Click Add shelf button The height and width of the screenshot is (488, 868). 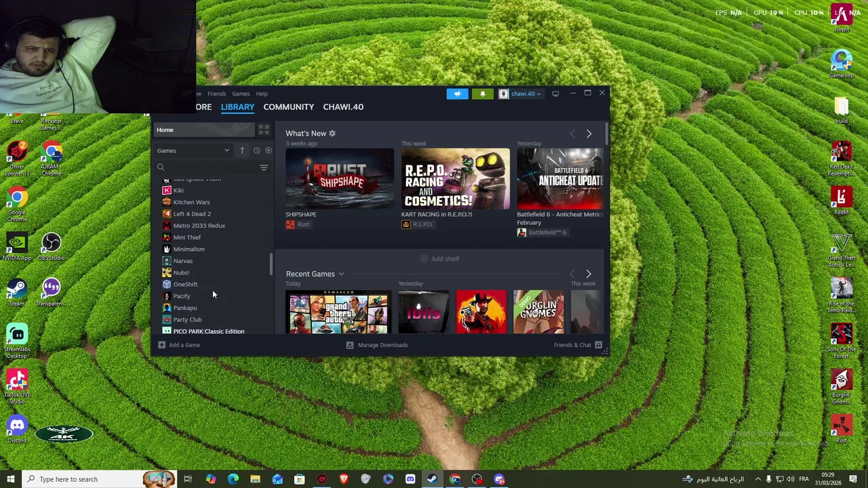(x=439, y=259)
